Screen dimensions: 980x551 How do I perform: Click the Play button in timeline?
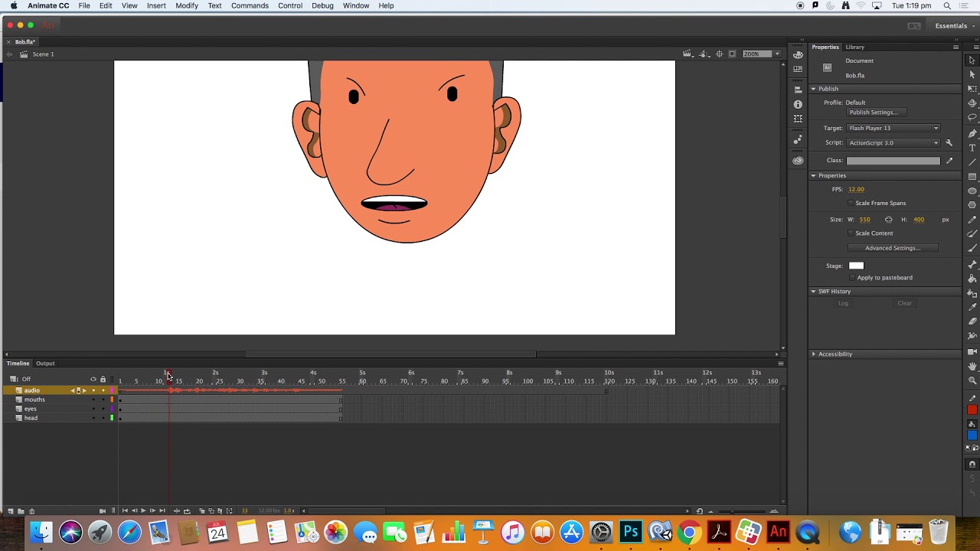click(143, 510)
